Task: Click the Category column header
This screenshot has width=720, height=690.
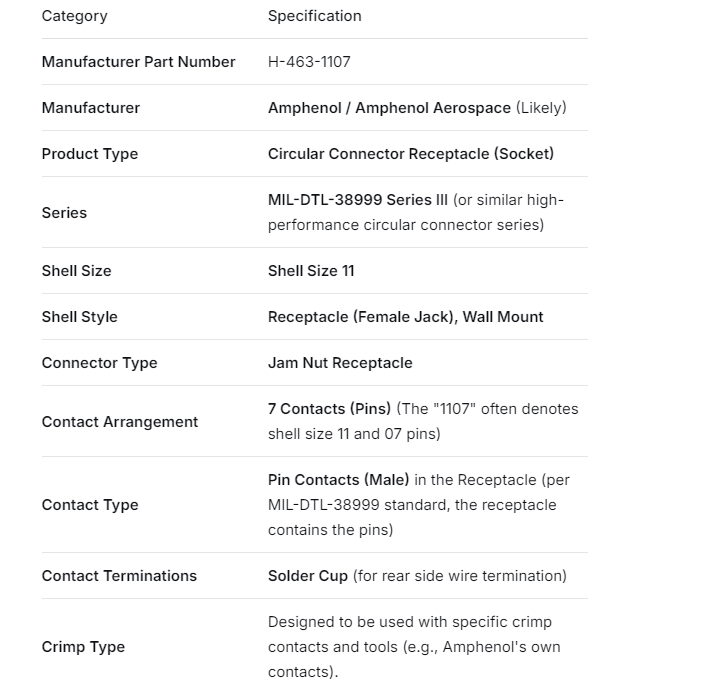Action: point(74,16)
